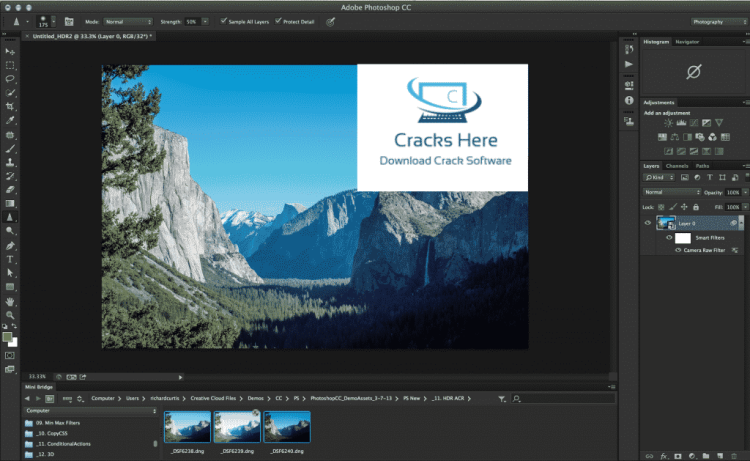The height and width of the screenshot is (461, 750).
Task: Select the History Brush tool
Action: coord(10,176)
